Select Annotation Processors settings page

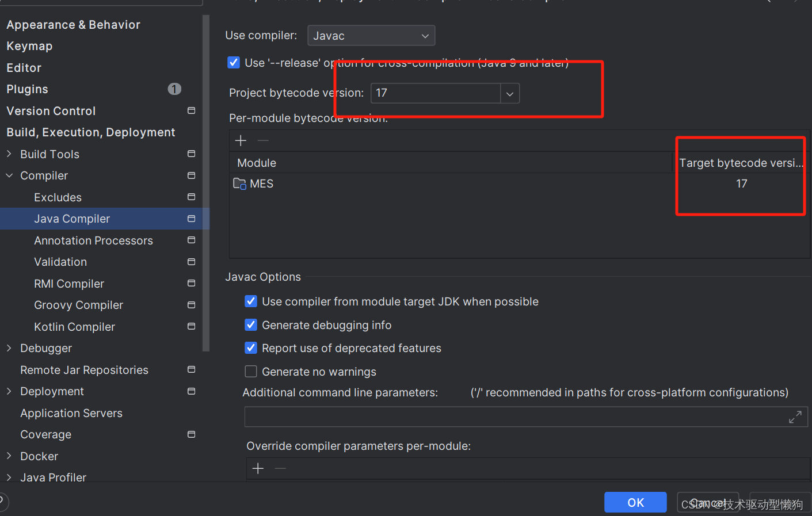tap(93, 240)
